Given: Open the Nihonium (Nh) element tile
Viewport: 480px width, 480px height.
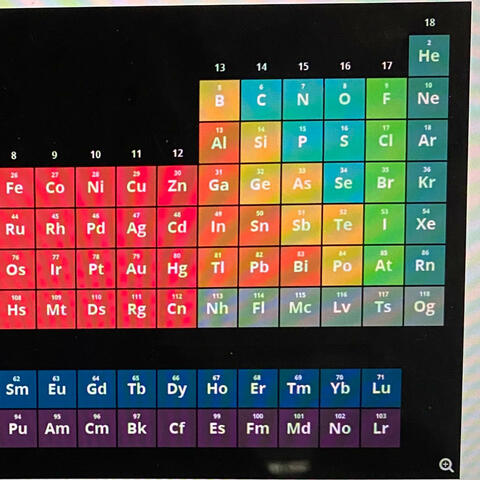Looking at the screenshot, I should [x=217, y=308].
